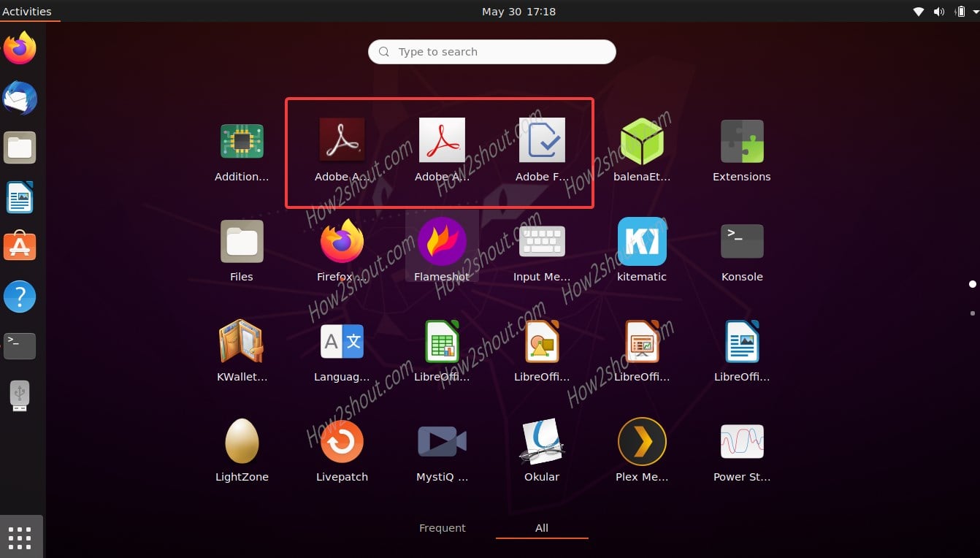Launch Firefox from the app grid
The image size is (980, 558).
click(x=342, y=241)
